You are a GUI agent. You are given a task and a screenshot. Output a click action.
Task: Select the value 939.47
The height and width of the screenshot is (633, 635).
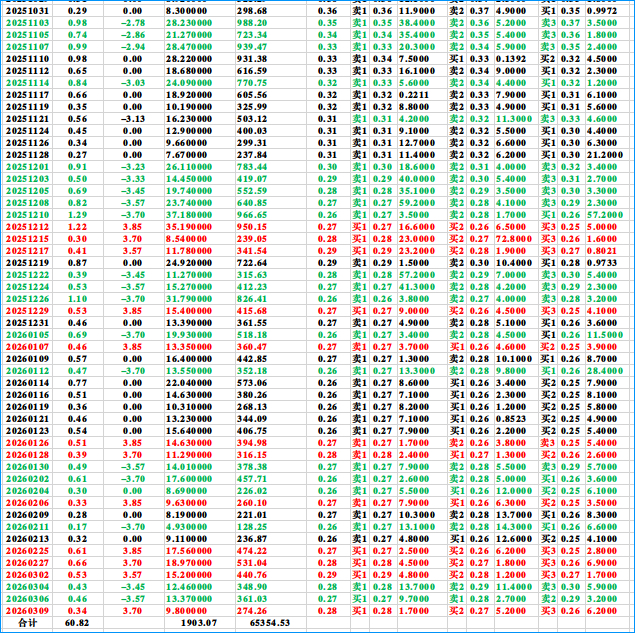click(252, 47)
